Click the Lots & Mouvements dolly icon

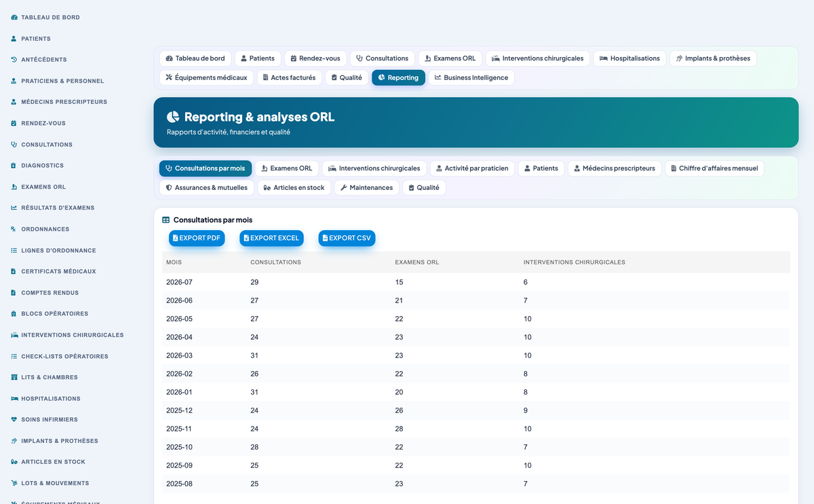pos(14,484)
